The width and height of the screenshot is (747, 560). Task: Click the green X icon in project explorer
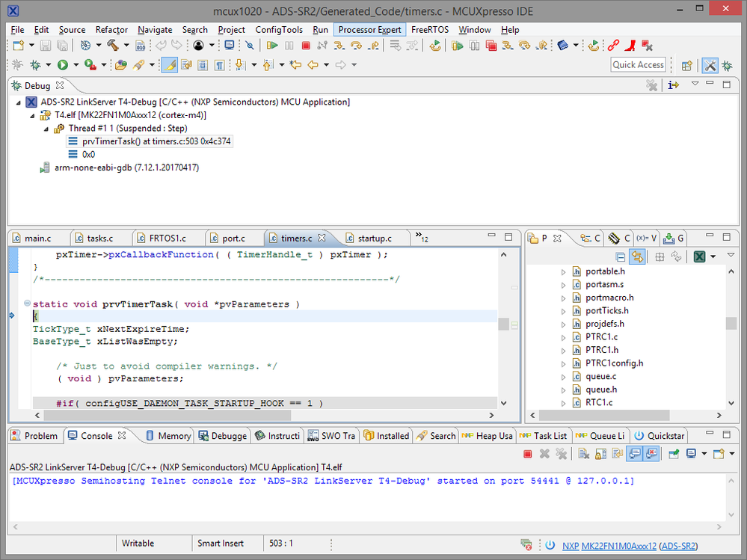(x=699, y=257)
